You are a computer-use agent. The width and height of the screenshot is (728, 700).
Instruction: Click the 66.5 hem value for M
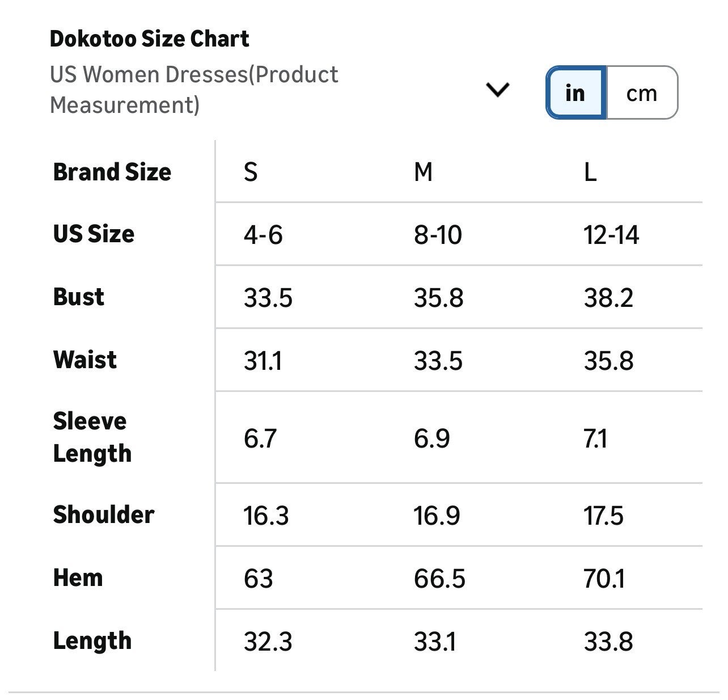[439, 579]
